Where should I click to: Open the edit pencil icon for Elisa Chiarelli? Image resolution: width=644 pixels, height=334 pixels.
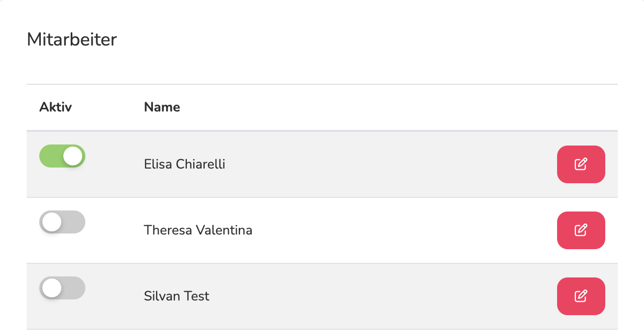tap(581, 164)
